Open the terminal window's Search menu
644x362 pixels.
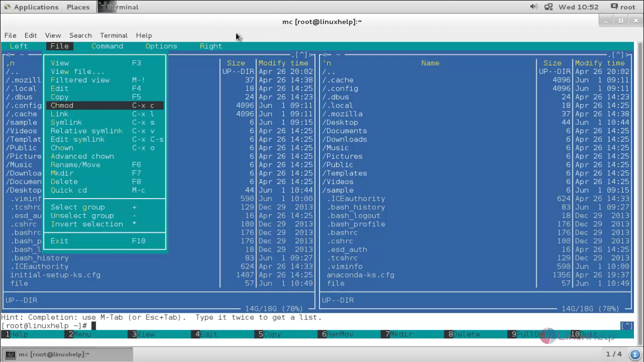coord(80,35)
